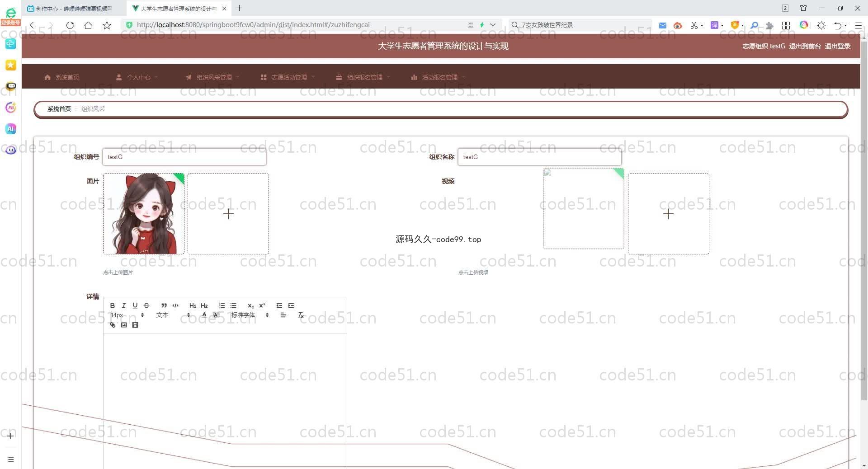Go to 系统首页 via the breadcrumb
This screenshot has width=868, height=469.
(59, 109)
